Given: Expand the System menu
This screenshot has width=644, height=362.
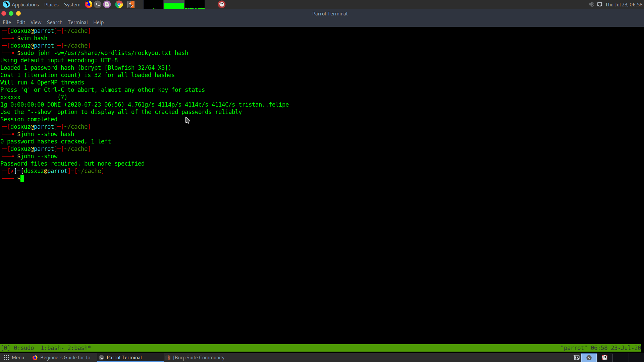Looking at the screenshot, I should 72,4.
